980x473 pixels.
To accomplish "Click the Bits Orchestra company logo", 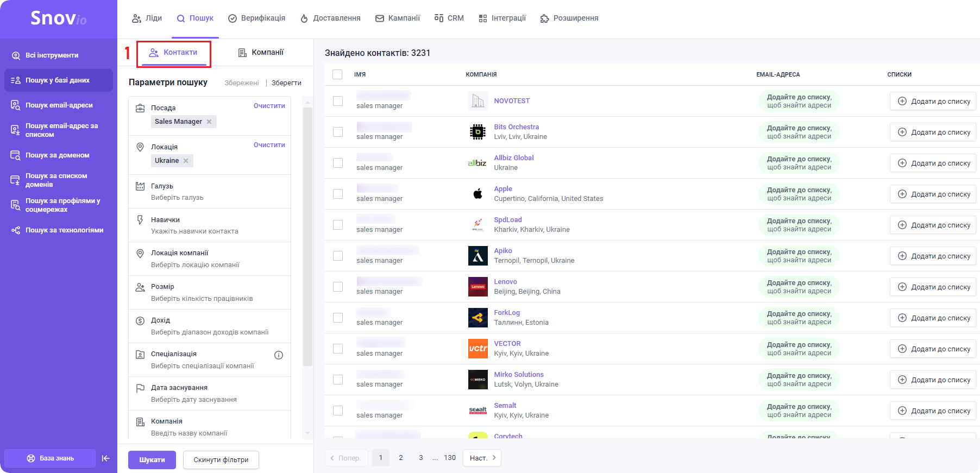I will coord(478,132).
